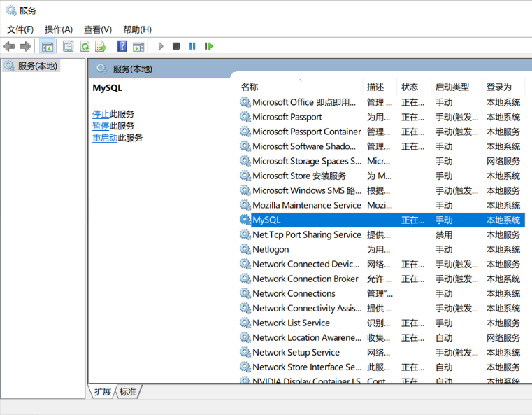
Task: Click the Restart Service icon
Action: (x=208, y=46)
